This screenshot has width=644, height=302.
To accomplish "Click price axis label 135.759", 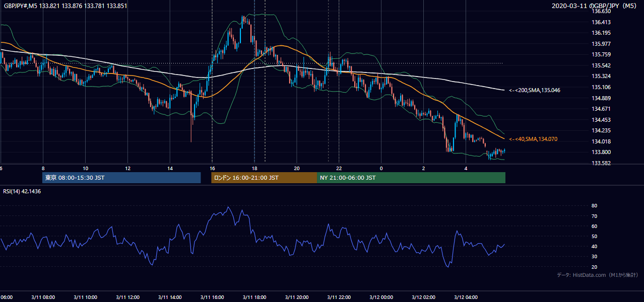I will (602, 54).
